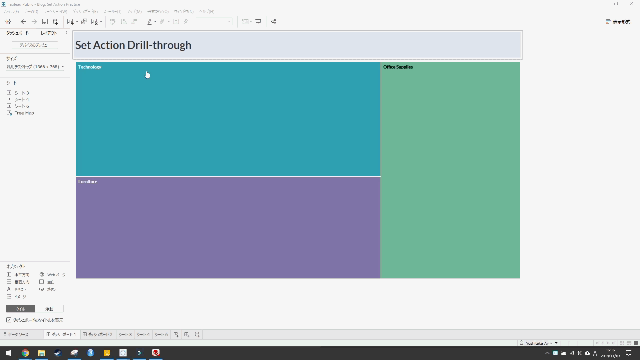Click the Device Preview button
640x360 pixels.
coord(34,45)
